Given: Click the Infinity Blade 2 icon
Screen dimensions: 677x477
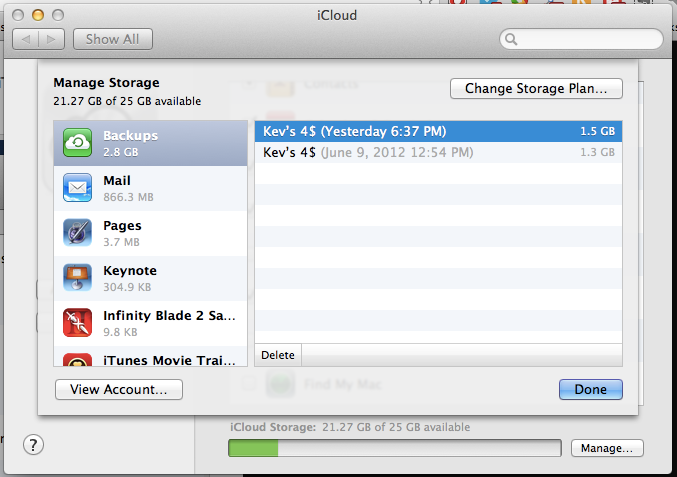Looking at the screenshot, I should 77,322.
